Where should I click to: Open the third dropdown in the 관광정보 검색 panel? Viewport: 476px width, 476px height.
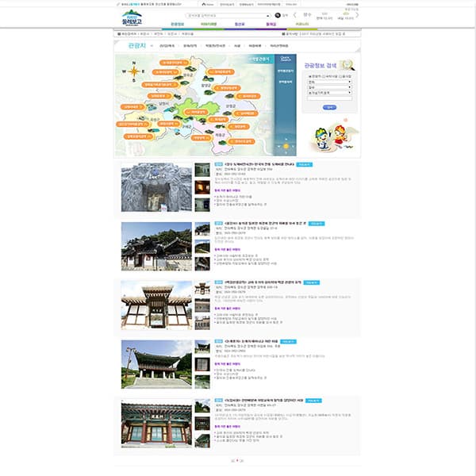pos(329,93)
